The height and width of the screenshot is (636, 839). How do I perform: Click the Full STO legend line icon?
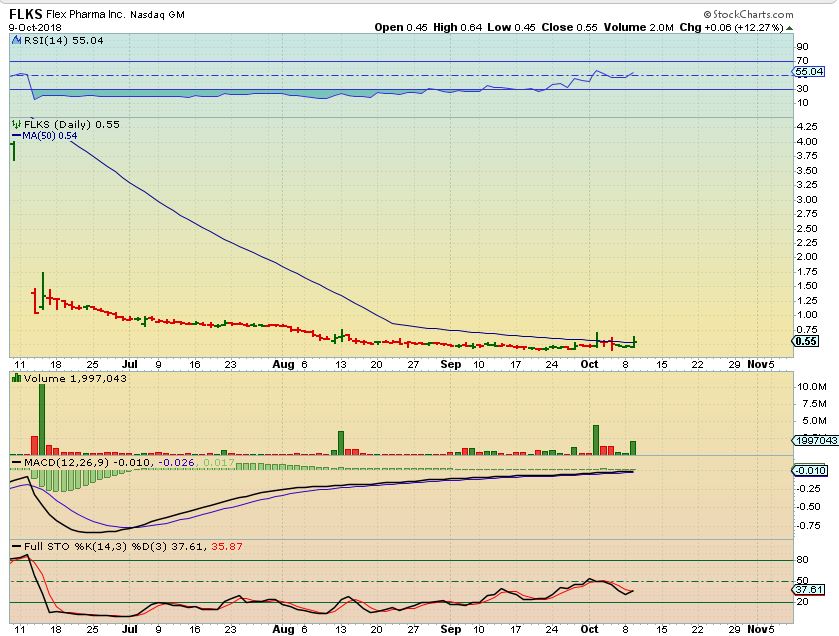pos(13,546)
